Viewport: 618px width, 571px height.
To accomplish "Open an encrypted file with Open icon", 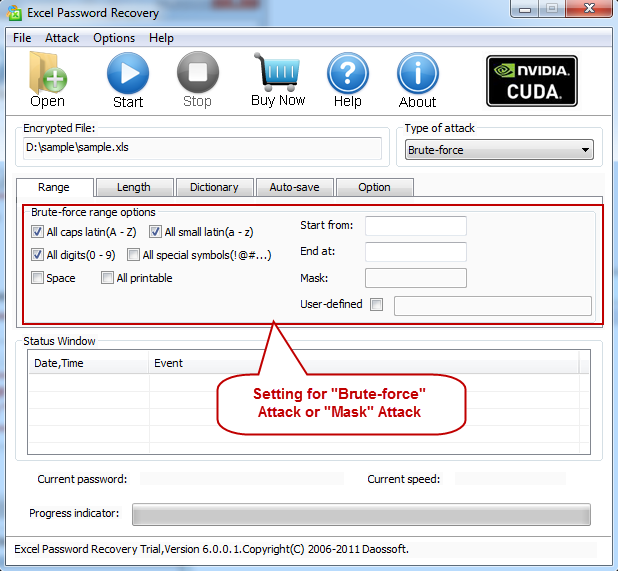I will [x=48, y=80].
